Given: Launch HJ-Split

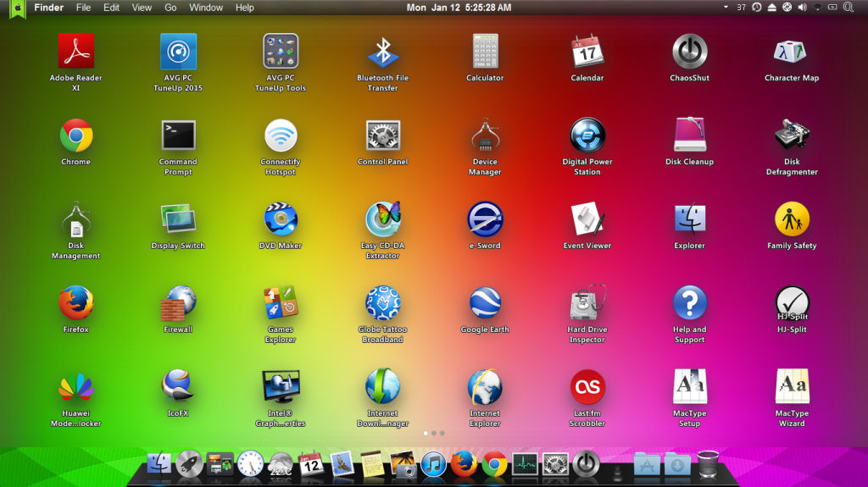Looking at the screenshot, I should click(x=792, y=303).
